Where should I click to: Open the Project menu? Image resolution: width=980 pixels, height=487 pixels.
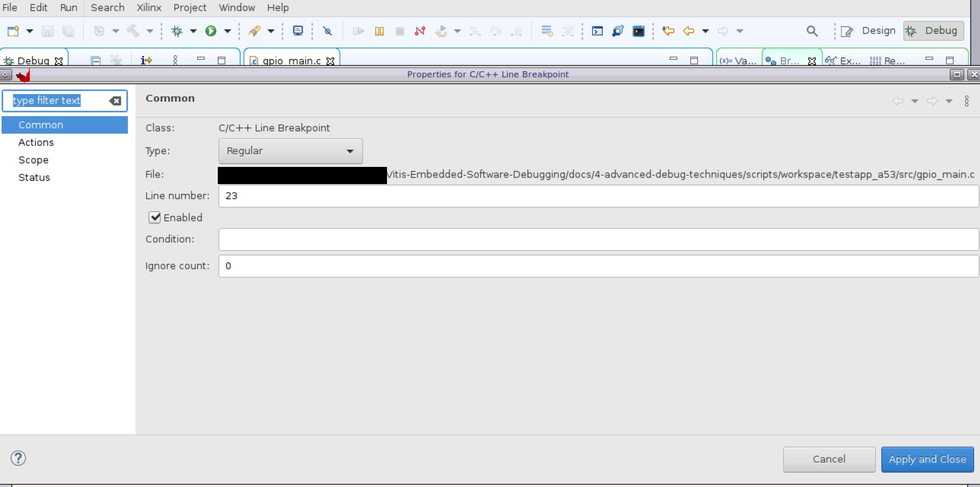[x=190, y=7]
